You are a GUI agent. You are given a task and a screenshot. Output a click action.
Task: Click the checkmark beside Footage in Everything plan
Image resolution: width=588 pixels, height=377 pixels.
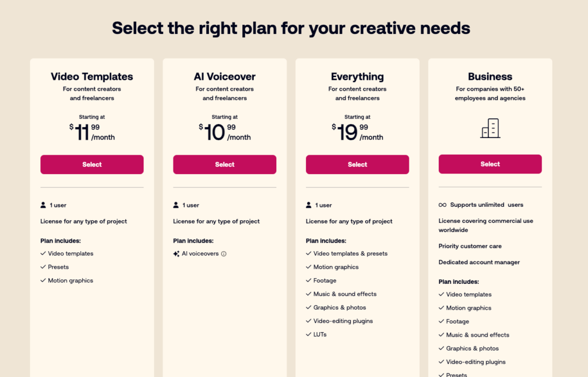(308, 280)
